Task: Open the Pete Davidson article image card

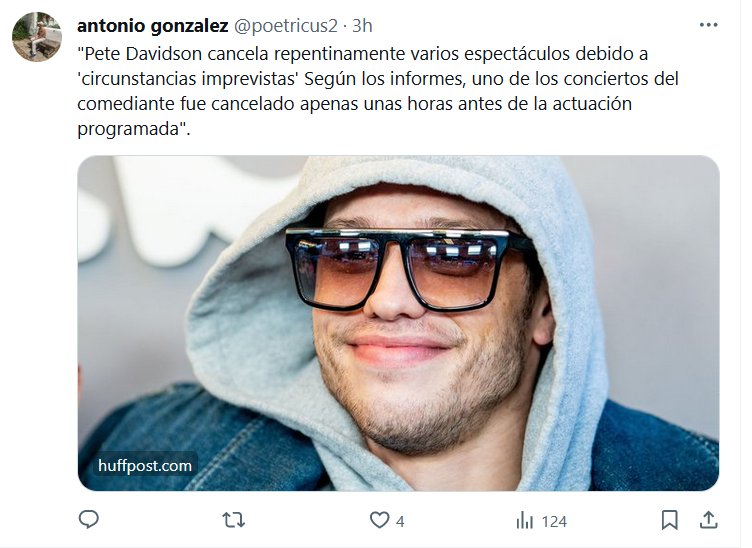Action: click(x=398, y=323)
